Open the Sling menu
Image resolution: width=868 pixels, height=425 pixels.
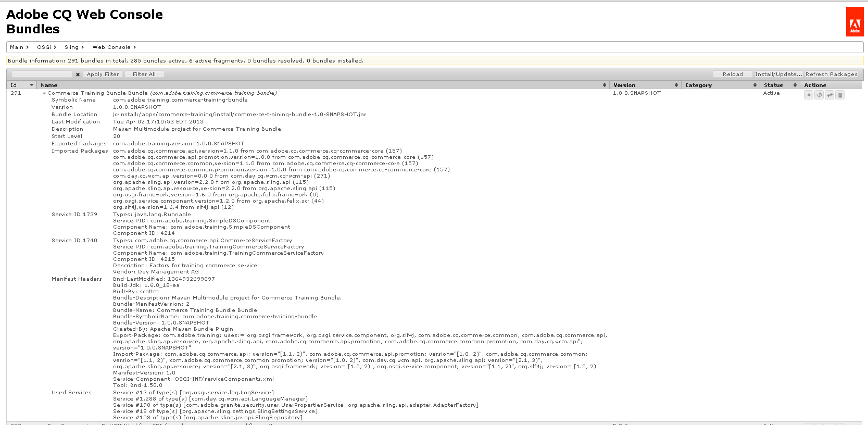[74, 47]
